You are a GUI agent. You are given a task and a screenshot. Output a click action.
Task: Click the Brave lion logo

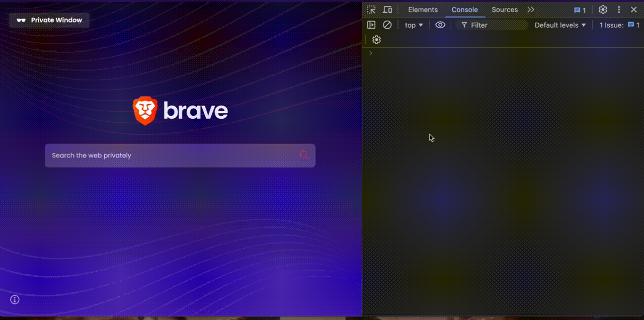tap(145, 111)
